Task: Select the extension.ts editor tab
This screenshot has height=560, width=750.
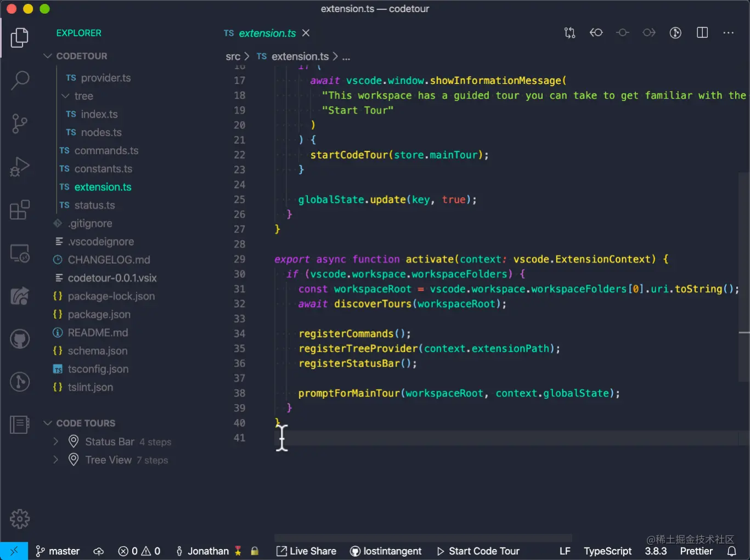Action: (267, 33)
